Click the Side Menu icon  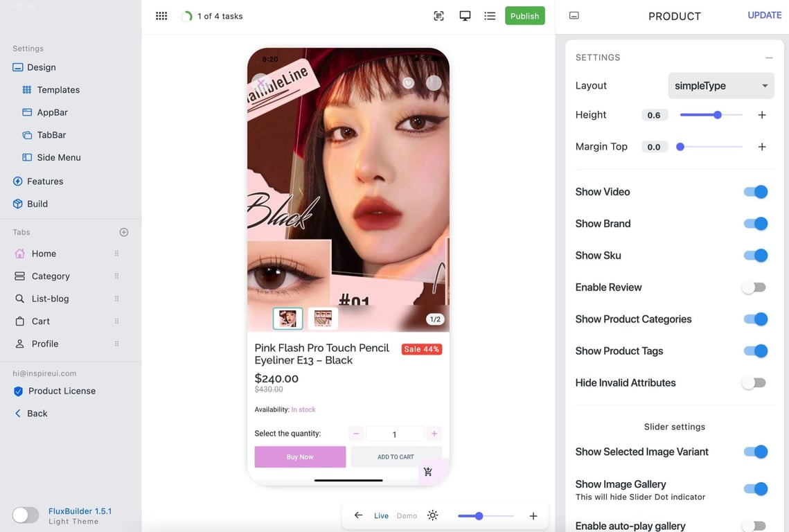(27, 157)
